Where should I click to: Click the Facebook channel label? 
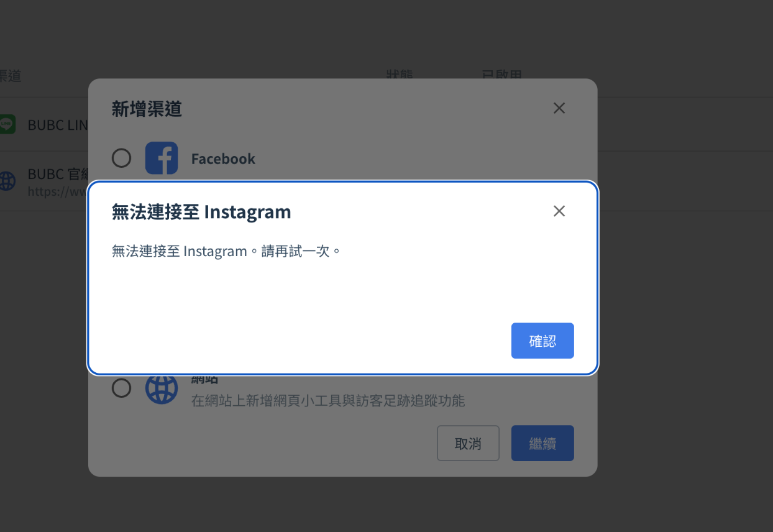[223, 158]
